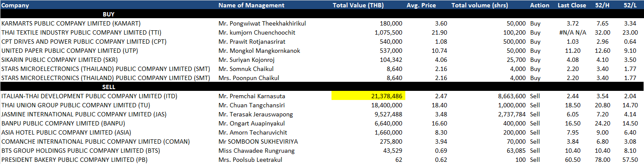This screenshot has width=644, height=164.
Task: Select the yellow highlighted 21,378,486 cell
Action: [368, 96]
